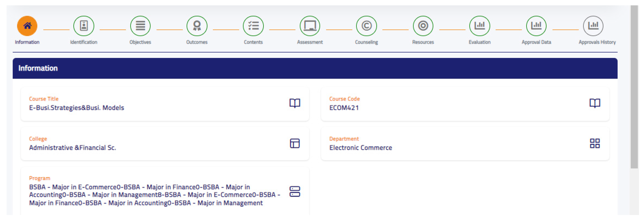Select the Resources target icon
This screenshot has height=222, width=644.
coord(423,26)
